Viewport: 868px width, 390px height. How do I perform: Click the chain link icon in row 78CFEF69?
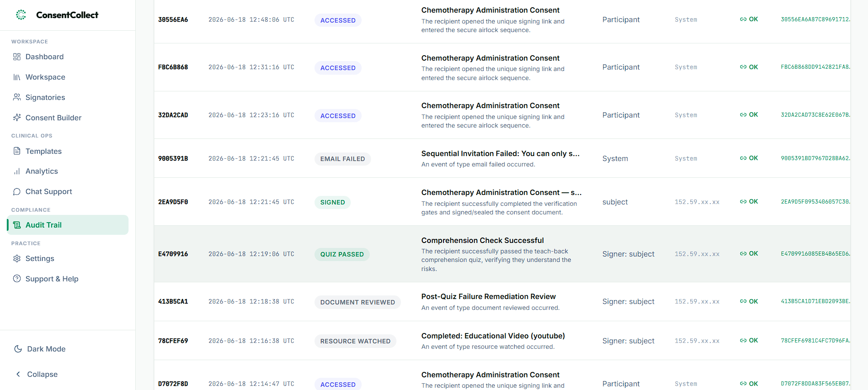743,340
